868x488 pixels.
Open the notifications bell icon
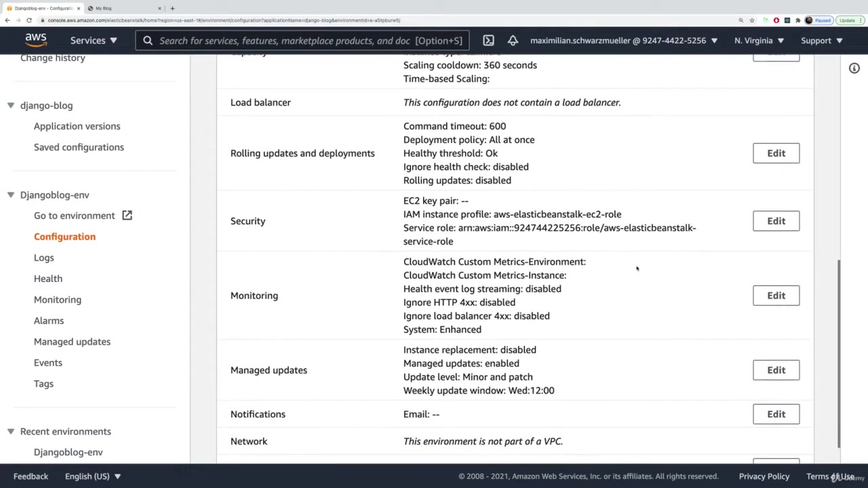513,41
